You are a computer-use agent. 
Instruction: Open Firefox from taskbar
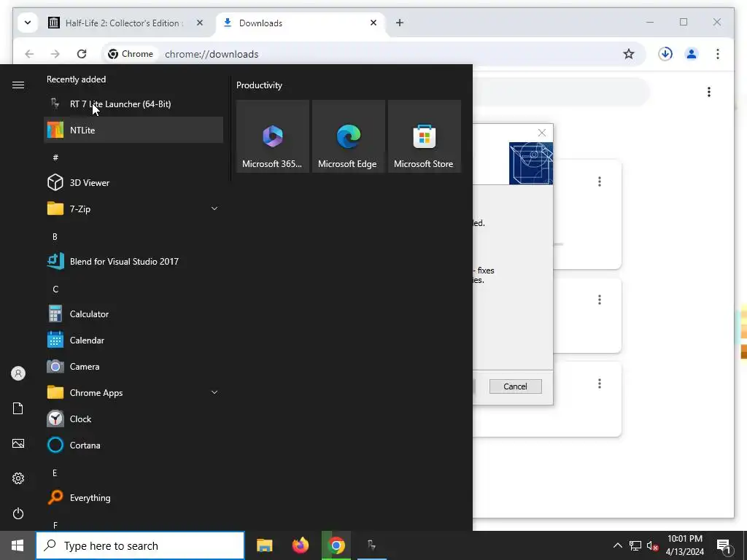click(x=300, y=545)
